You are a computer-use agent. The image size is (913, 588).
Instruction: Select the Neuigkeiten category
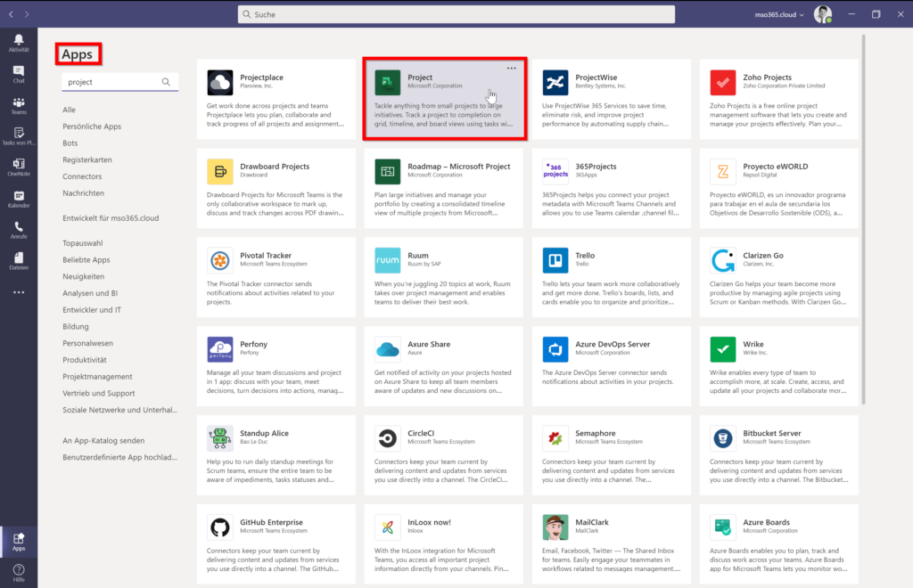point(83,276)
